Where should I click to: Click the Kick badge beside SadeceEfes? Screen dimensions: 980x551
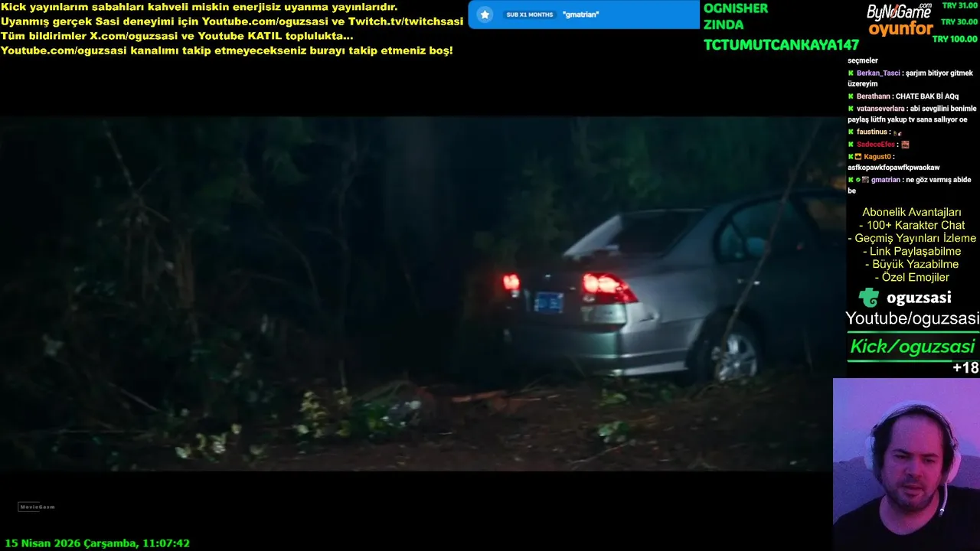tap(851, 144)
